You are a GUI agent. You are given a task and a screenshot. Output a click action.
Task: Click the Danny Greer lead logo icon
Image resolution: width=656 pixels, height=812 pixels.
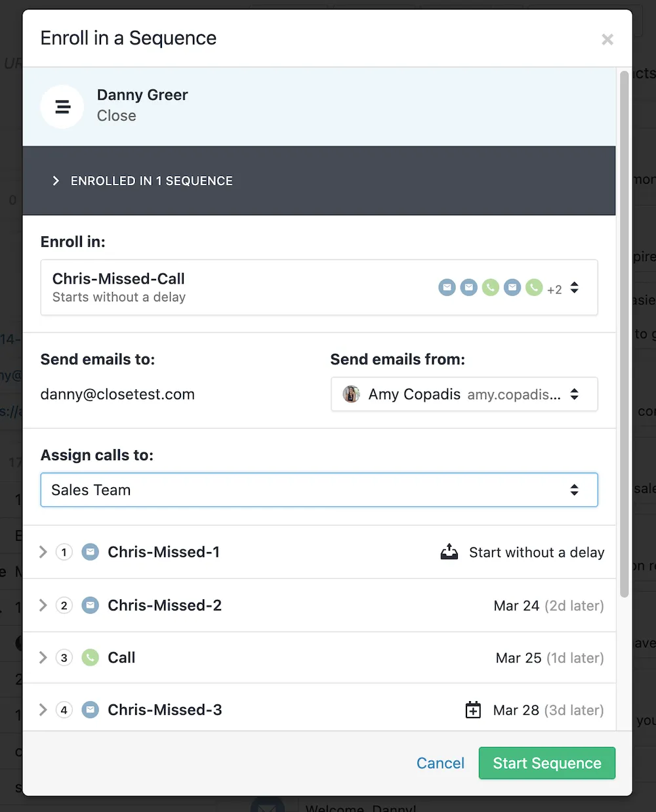pyautogui.click(x=62, y=106)
